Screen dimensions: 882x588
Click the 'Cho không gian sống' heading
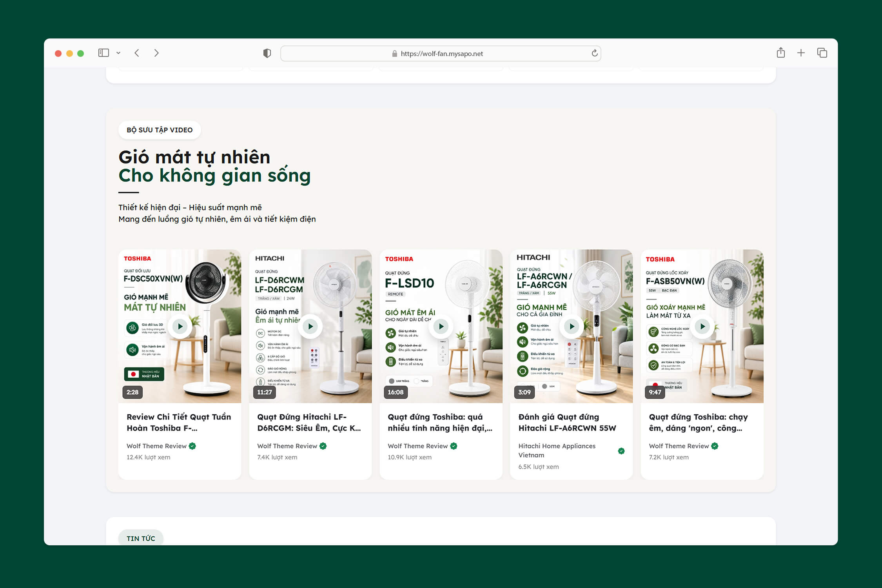[214, 176]
